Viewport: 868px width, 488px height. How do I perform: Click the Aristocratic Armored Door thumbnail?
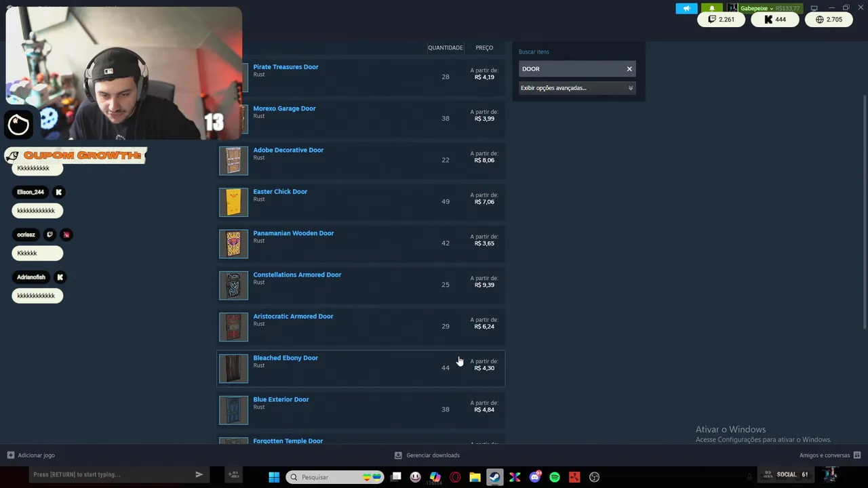pyautogui.click(x=233, y=327)
